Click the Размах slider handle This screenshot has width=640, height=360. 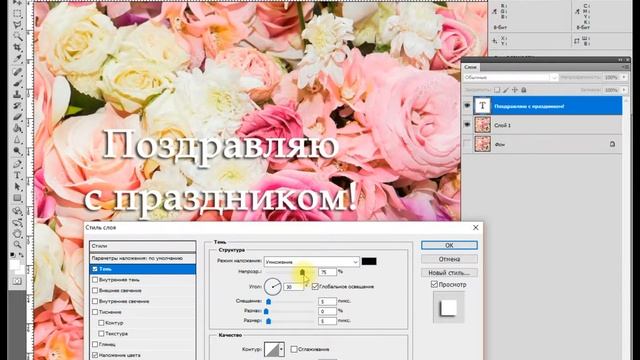point(267,311)
